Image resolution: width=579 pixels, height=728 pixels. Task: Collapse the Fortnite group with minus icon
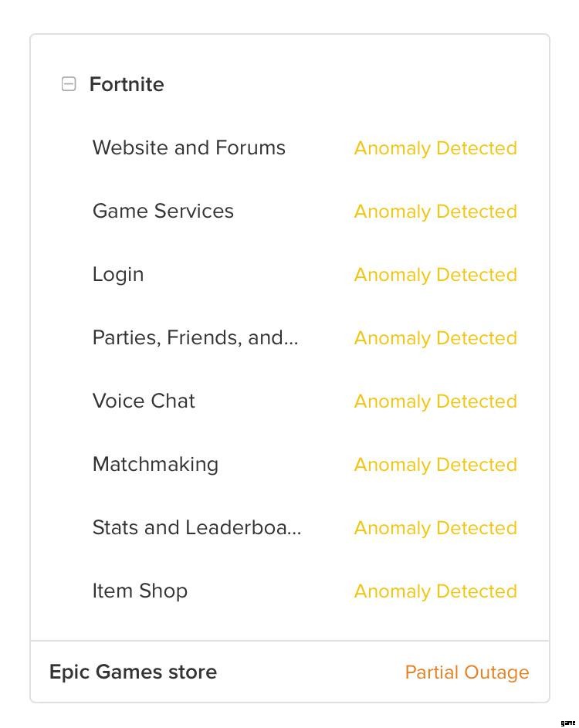[x=69, y=84]
